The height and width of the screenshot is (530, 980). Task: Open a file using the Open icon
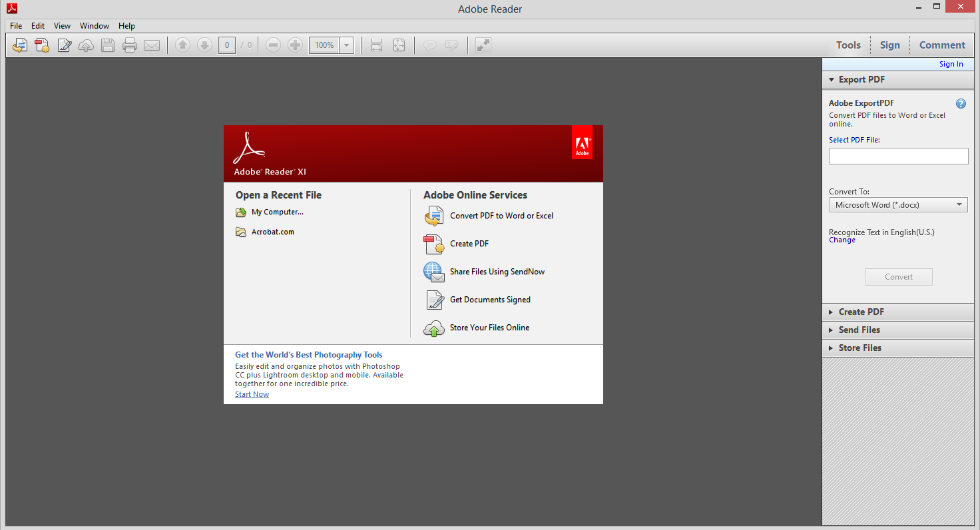[20, 45]
